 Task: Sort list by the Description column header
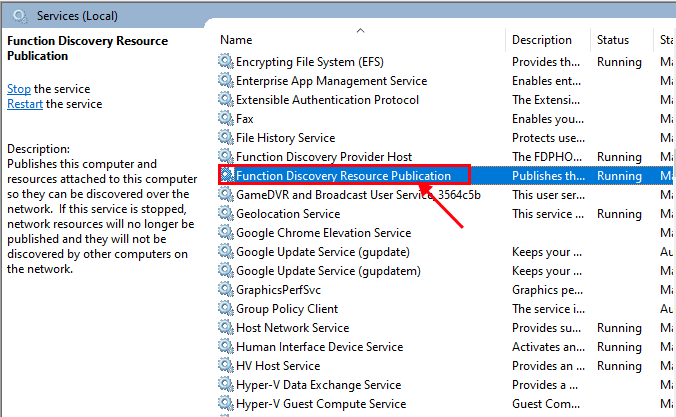pos(541,40)
